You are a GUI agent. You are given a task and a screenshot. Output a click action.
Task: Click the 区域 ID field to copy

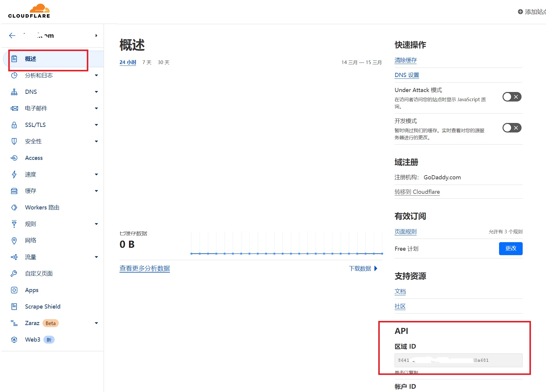[x=458, y=360]
